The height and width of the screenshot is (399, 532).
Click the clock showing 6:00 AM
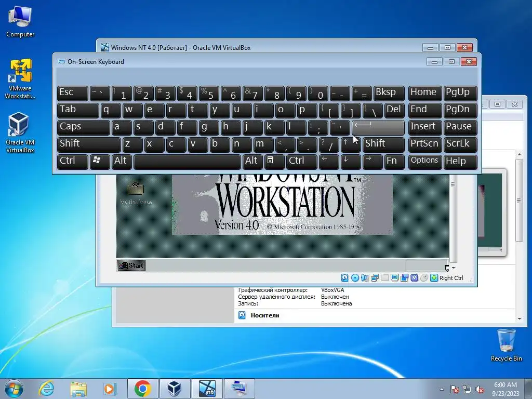pyautogui.click(x=506, y=389)
